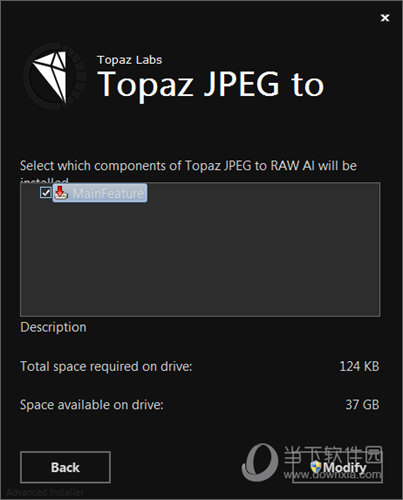
Task: Click the 37 GB available value
Action: click(x=362, y=405)
